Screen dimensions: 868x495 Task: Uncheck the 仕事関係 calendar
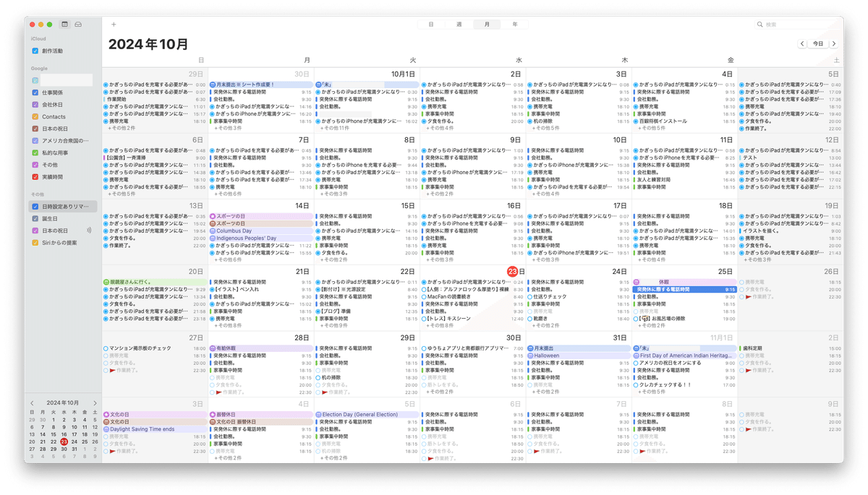pyautogui.click(x=35, y=92)
